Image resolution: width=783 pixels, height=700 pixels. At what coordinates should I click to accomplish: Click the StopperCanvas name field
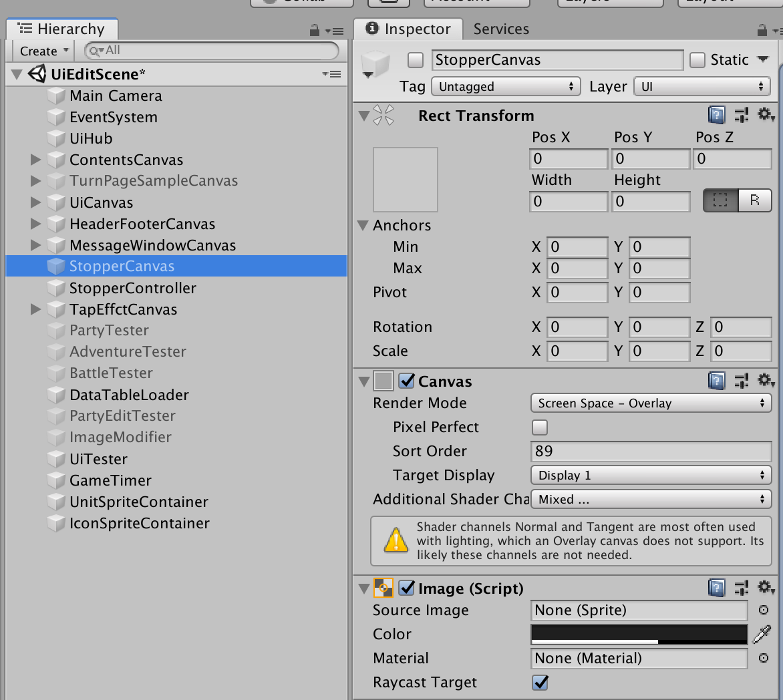click(x=557, y=60)
